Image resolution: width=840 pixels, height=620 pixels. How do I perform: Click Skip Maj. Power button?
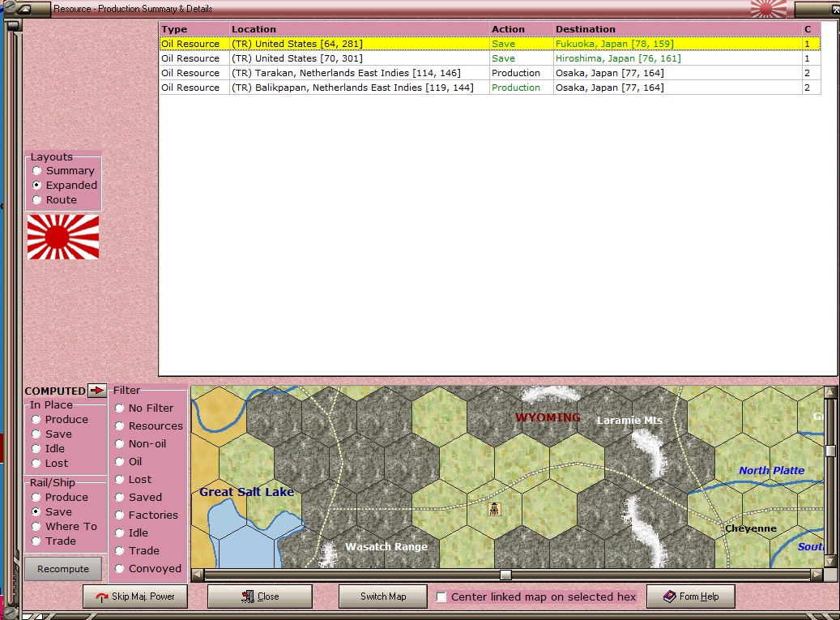click(135, 596)
